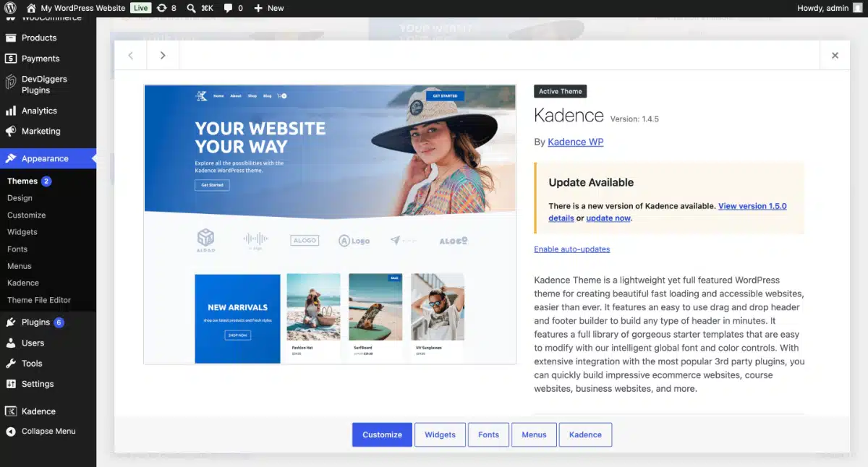Screen dimensions: 868x467
Task: Open the home icon for My WordPress Website
Action: click(31, 8)
